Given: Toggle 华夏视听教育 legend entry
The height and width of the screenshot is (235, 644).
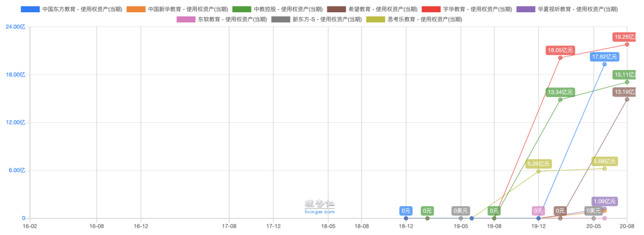Looking at the screenshot, I should 526,10.
